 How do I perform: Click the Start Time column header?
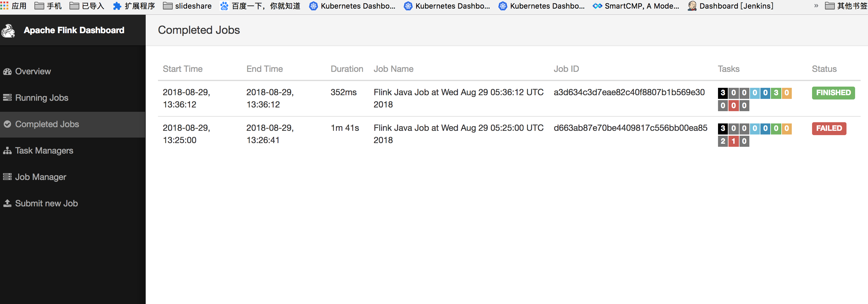point(183,69)
